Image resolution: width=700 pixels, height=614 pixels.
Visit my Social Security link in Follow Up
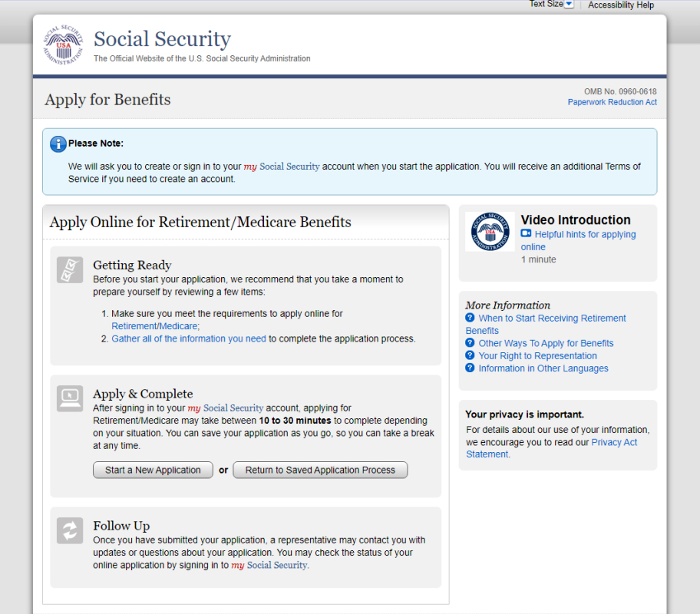point(269,565)
